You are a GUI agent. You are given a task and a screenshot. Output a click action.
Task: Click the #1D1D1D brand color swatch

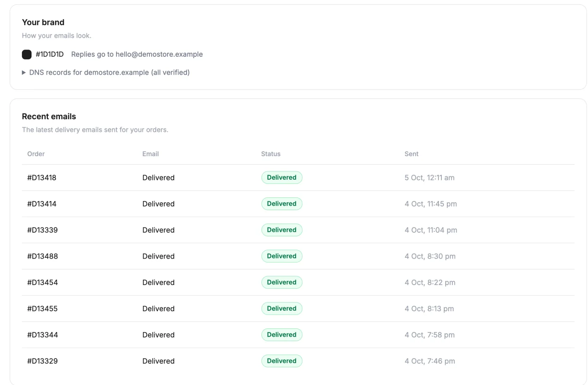click(x=26, y=54)
